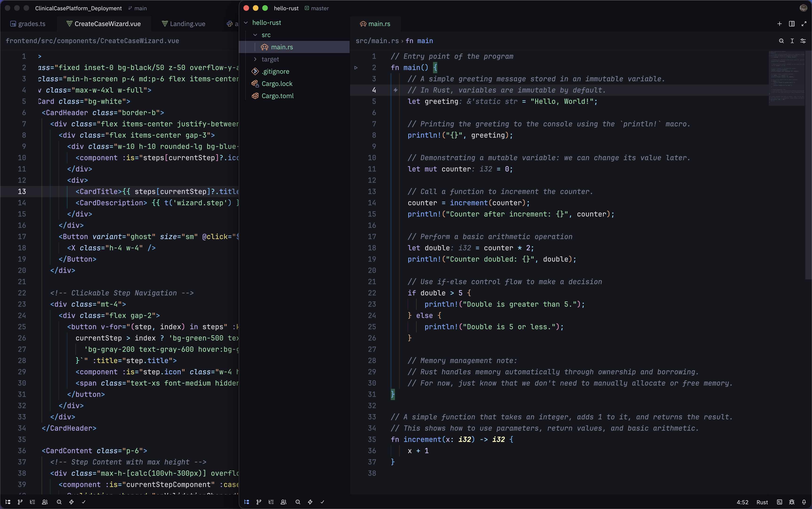Open master branch picker
The width and height of the screenshot is (812, 509).
316,8
